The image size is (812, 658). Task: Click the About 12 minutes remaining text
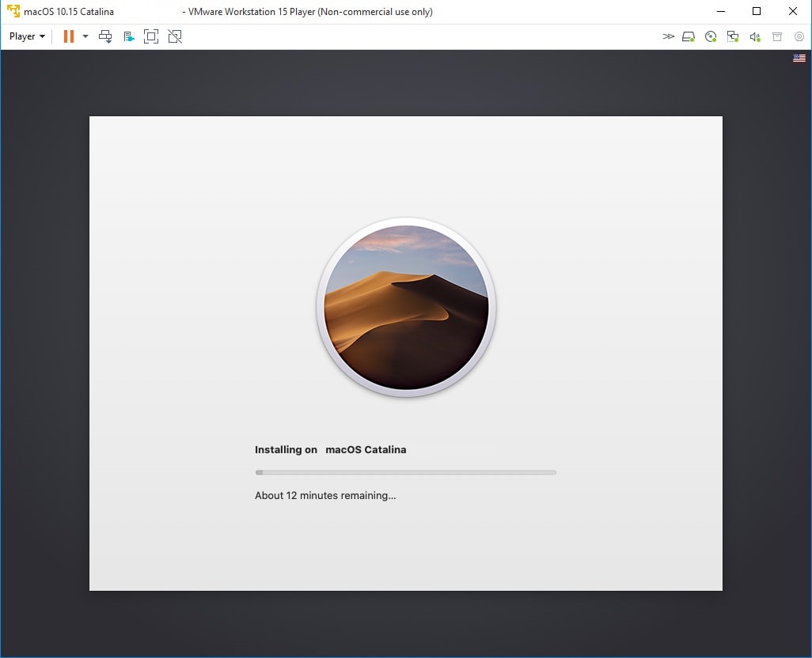click(x=325, y=495)
